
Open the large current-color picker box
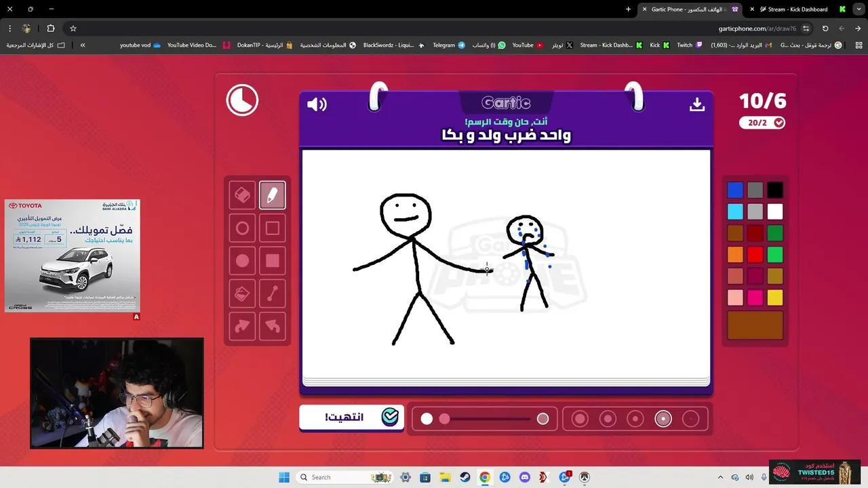click(x=755, y=325)
